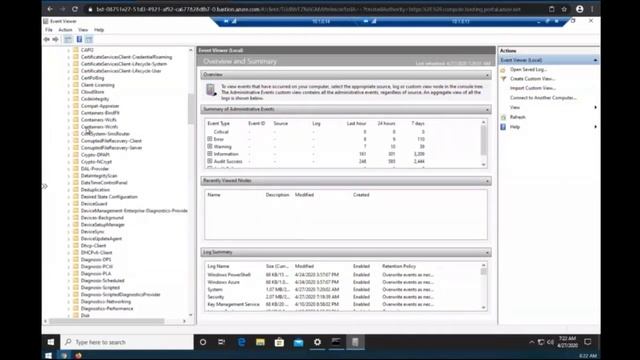
Task: Collapse the Recently Viewed Nodes section
Action: (487, 181)
